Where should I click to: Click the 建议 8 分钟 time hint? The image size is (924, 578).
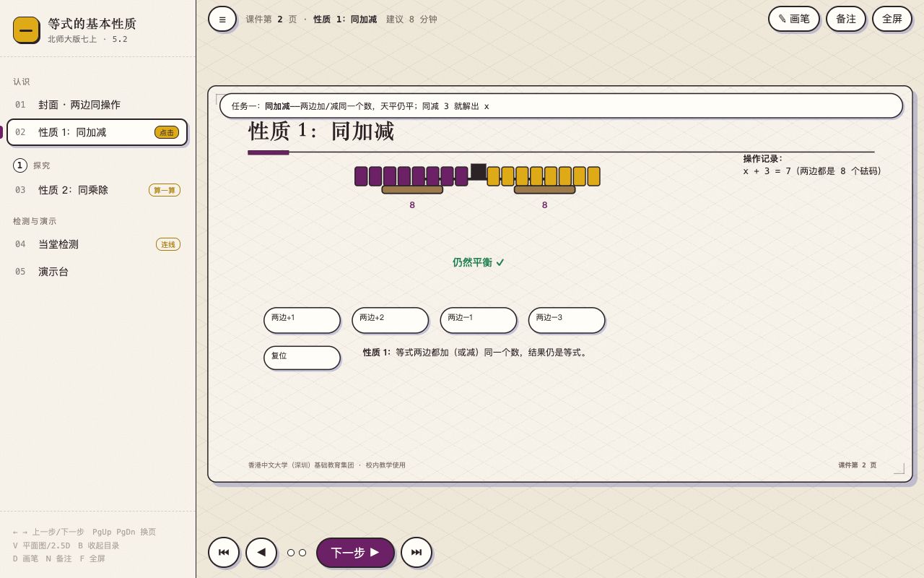411,20
